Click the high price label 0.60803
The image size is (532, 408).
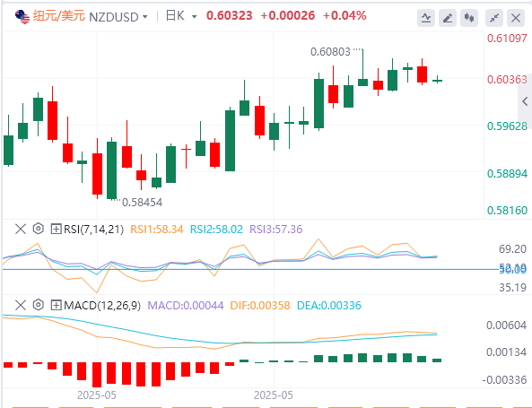click(x=330, y=52)
